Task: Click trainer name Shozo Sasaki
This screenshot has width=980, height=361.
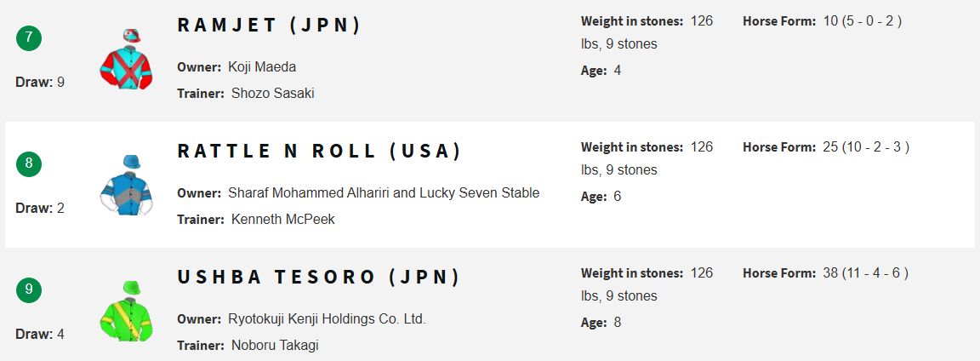Action: coord(272,93)
